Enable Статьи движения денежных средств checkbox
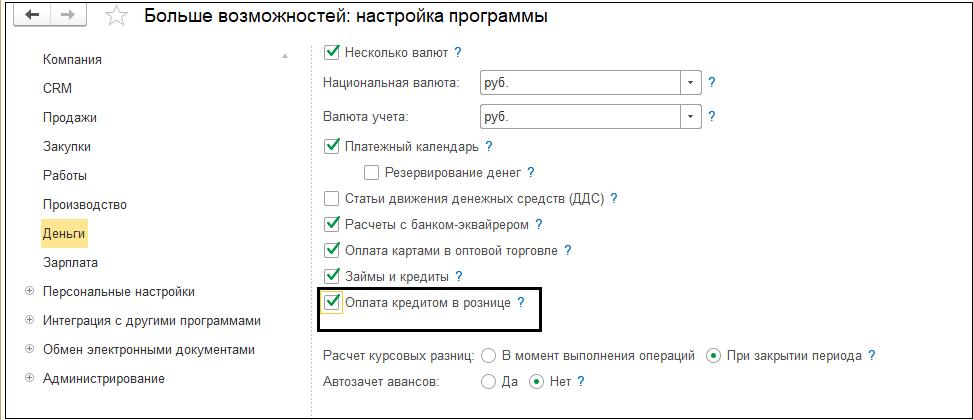The image size is (973, 420). tap(333, 199)
